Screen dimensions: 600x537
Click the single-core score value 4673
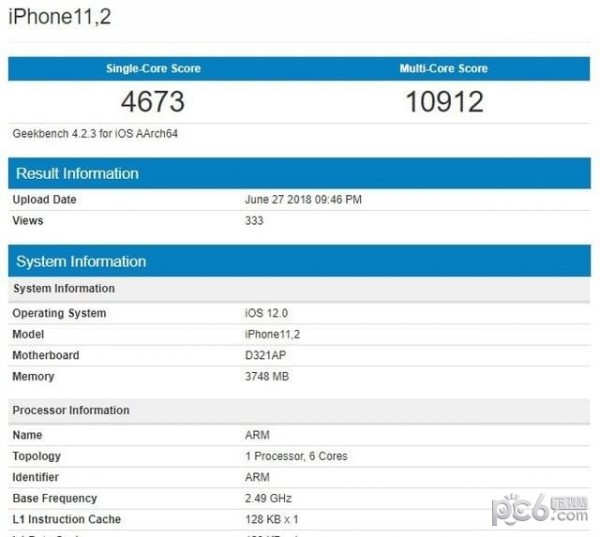point(153,101)
